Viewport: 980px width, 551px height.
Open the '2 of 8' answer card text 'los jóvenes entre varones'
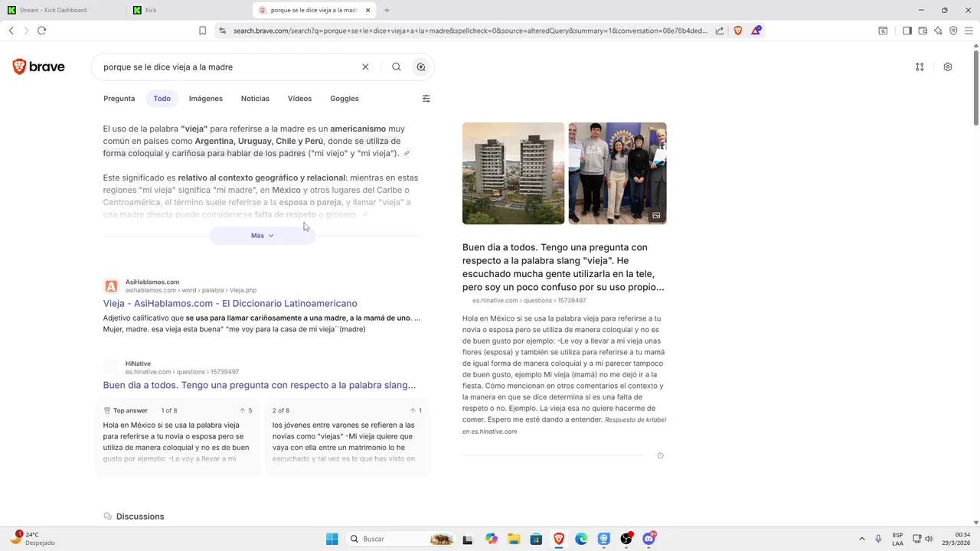point(345,442)
